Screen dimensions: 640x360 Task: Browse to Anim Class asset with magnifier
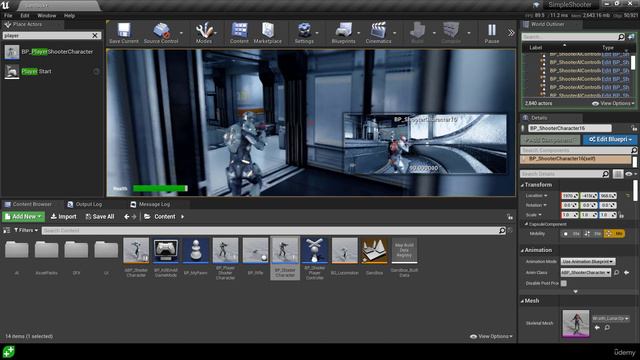[617, 272]
